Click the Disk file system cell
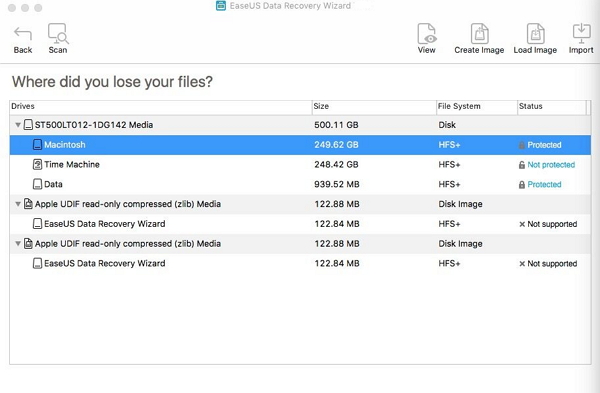 [447, 125]
